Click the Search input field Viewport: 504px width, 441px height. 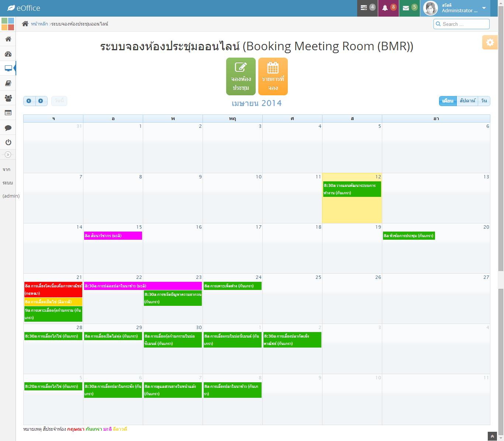click(x=462, y=24)
